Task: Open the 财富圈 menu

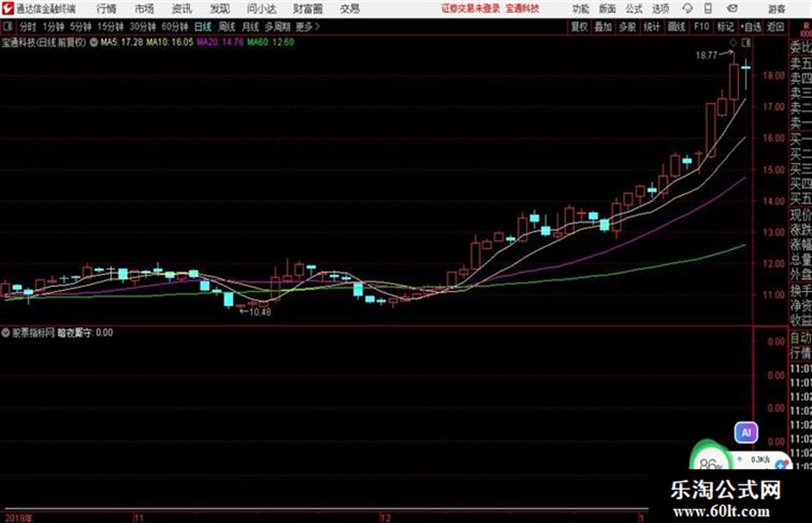Action: pos(308,9)
